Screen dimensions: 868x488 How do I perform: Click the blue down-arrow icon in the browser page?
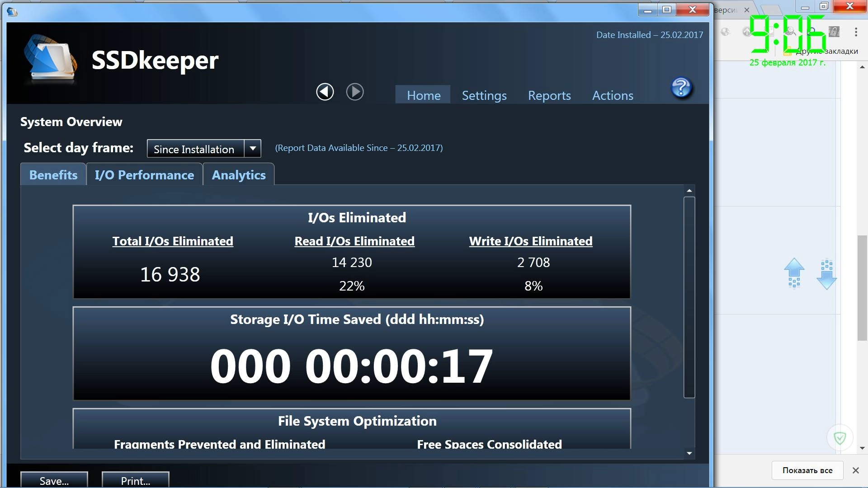click(x=826, y=274)
